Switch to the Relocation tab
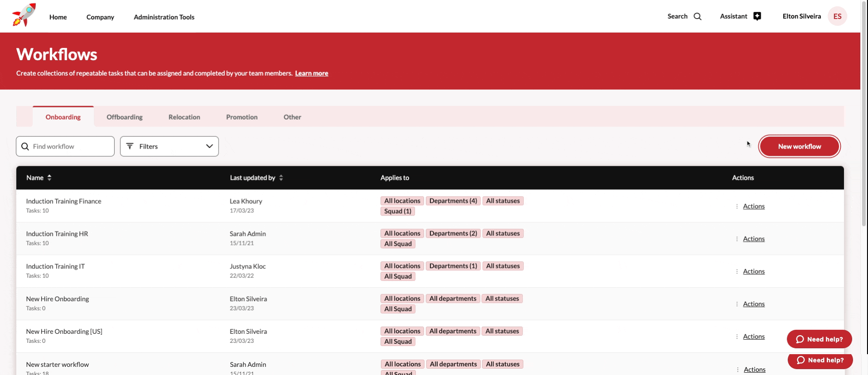 (x=184, y=117)
